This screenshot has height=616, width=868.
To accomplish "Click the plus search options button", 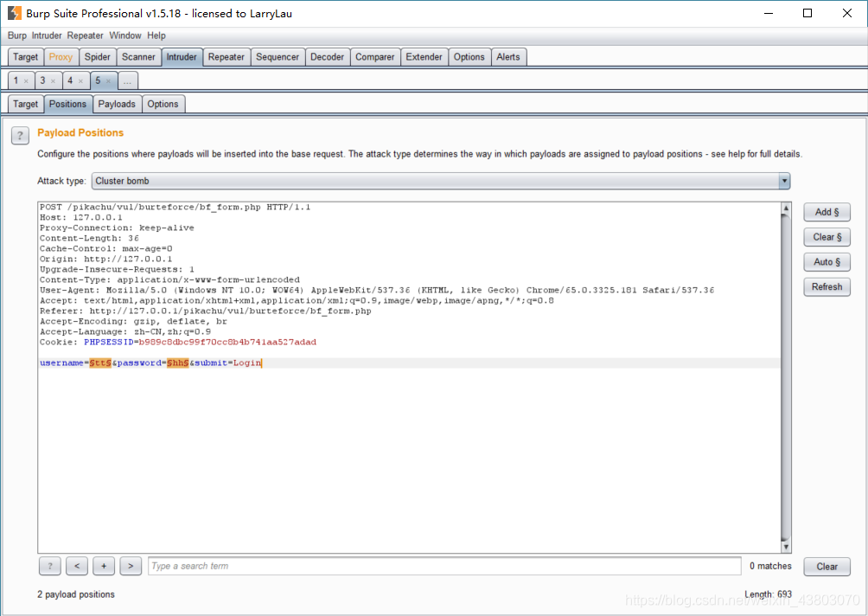I will click(x=104, y=566).
